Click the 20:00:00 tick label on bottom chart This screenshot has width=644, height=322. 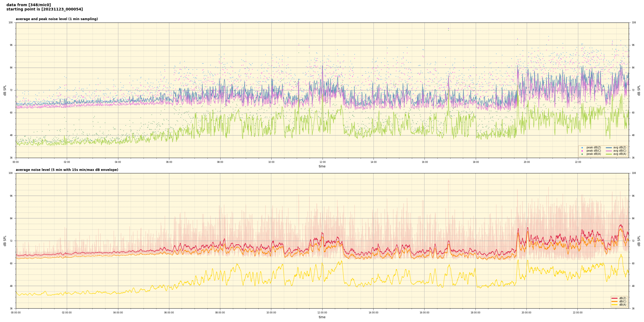tap(526, 313)
